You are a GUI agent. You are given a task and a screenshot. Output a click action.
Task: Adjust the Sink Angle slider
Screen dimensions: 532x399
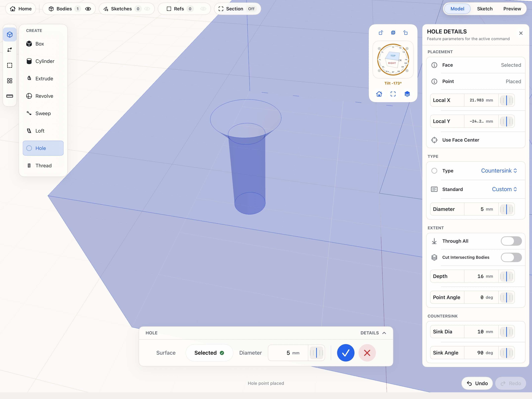[507, 353]
